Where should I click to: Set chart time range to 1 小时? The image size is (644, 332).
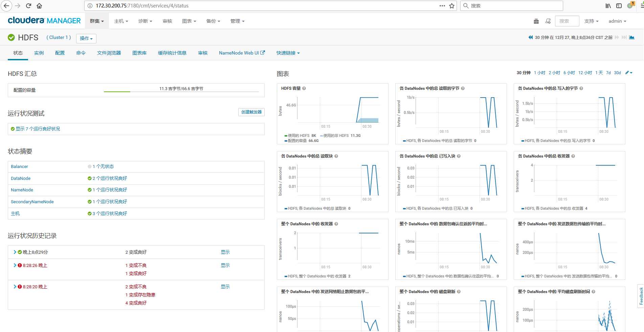(x=539, y=73)
